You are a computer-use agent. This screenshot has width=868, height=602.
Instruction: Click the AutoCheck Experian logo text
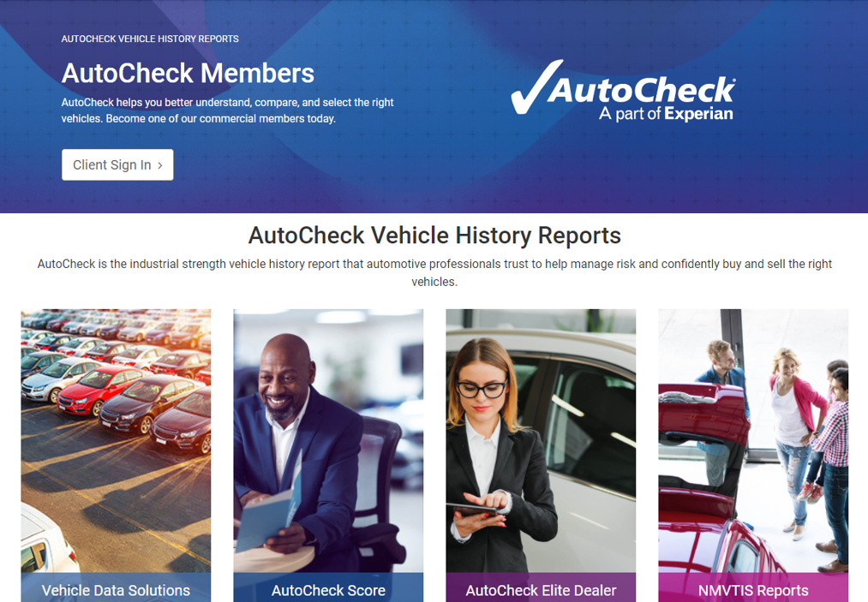click(x=642, y=98)
